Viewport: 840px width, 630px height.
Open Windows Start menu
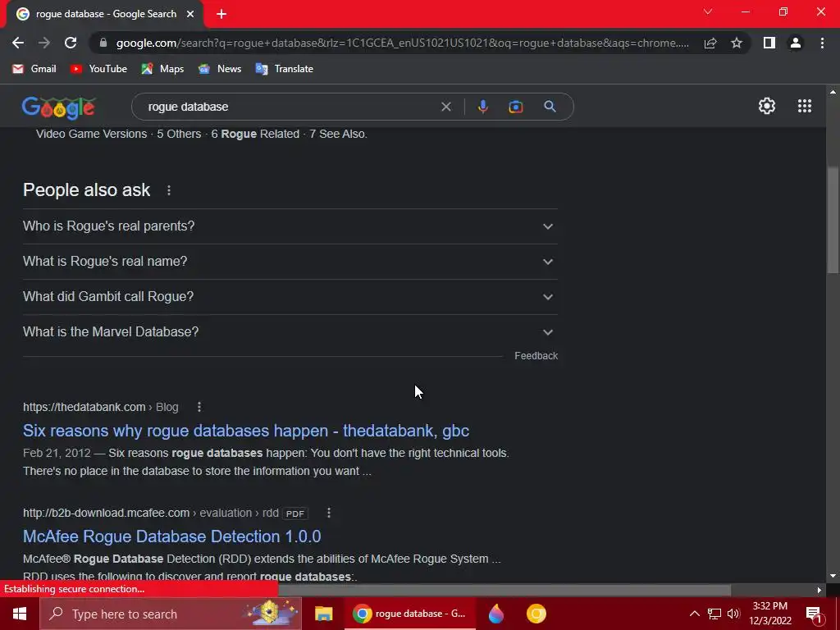pyautogui.click(x=20, y=614)
